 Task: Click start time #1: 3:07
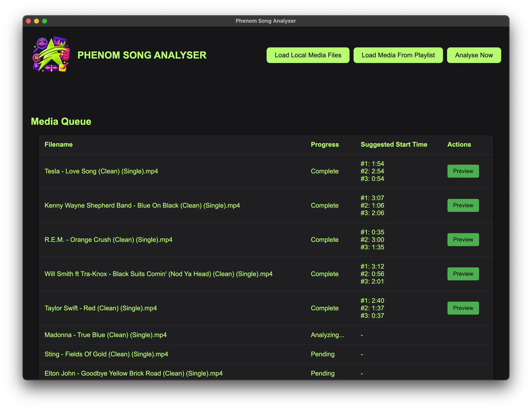tap(372, 198)
